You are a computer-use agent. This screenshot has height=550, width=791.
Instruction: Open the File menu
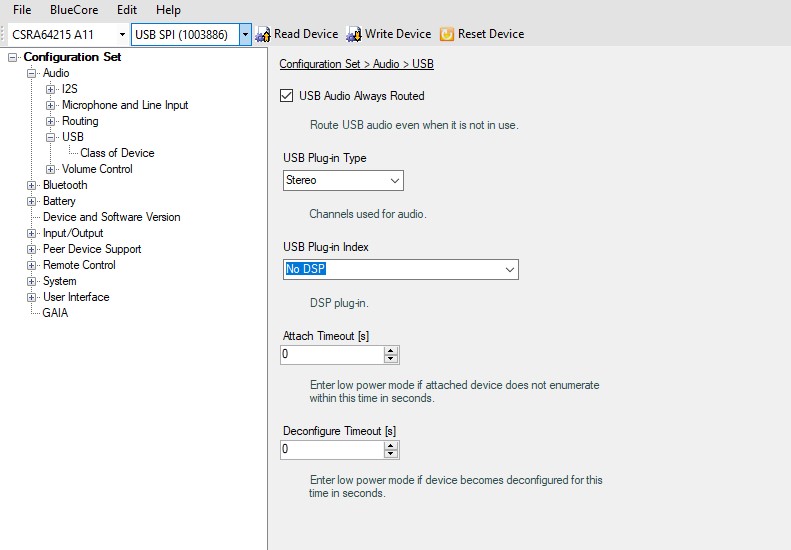coord(22,10)
